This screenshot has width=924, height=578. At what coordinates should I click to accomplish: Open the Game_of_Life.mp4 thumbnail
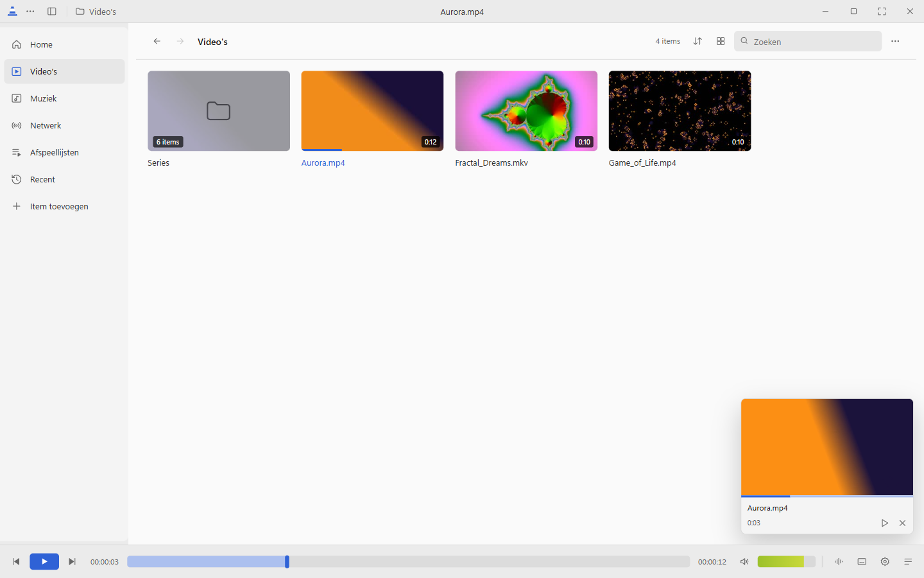pos(680,111)
